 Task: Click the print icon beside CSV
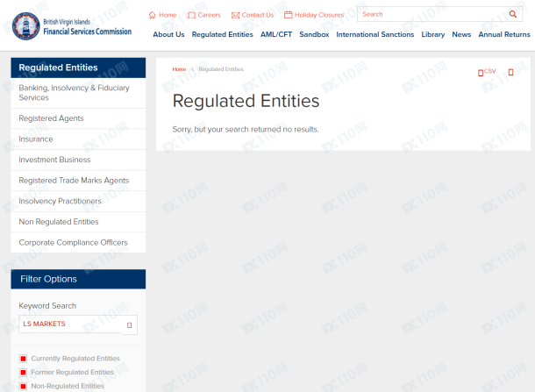coord(510,72)
